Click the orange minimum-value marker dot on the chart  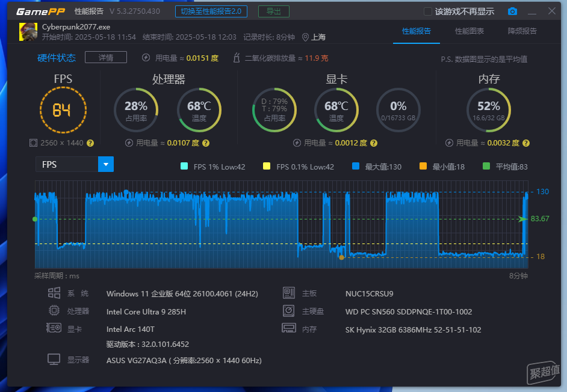point(341,257)
